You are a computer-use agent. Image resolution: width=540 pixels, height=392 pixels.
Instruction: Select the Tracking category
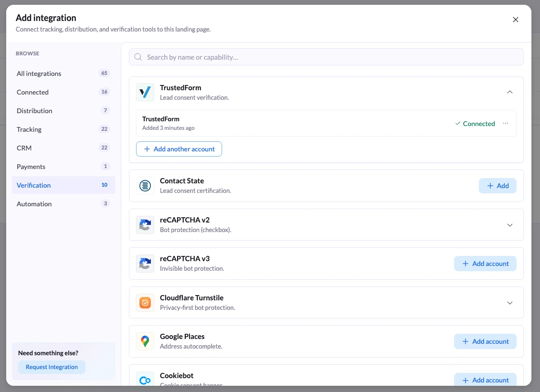pyautogui.click(x=64, y=129)
